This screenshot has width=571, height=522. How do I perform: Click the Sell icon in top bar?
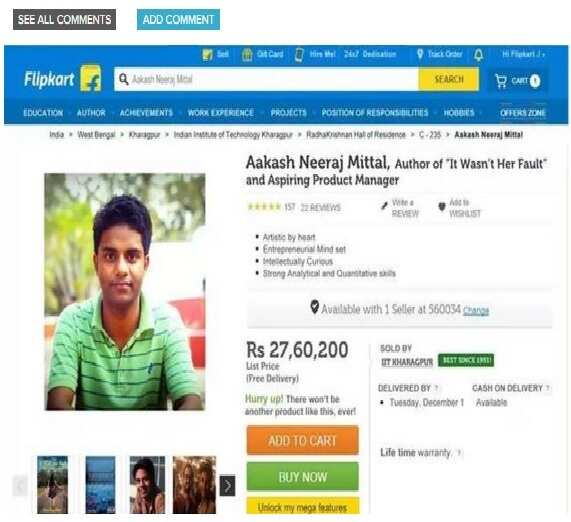(207, 55)
